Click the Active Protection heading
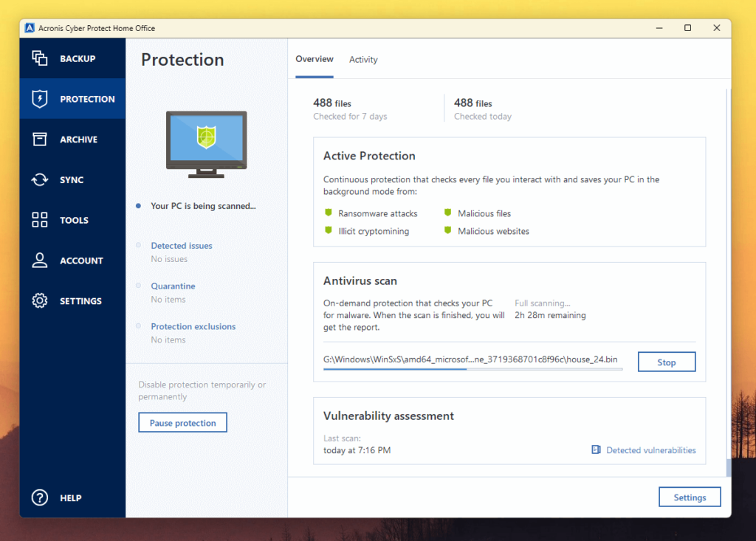This screenshot has height=541, width=756. 369,156
